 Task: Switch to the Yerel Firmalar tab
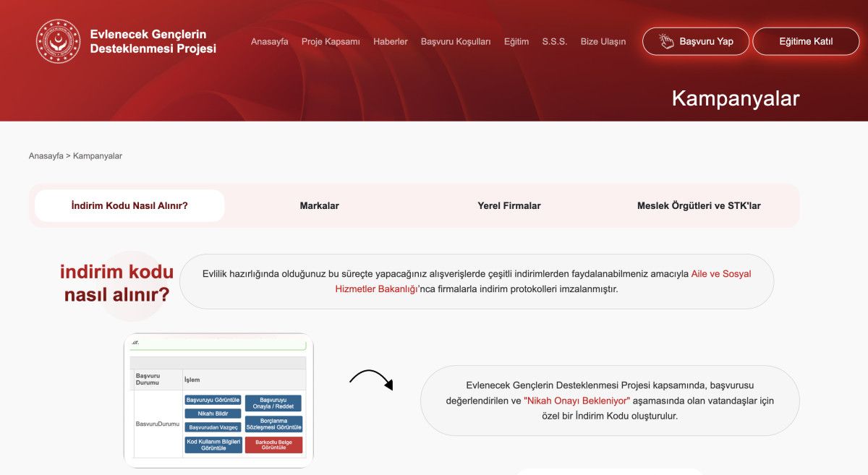tap(509, 205)
